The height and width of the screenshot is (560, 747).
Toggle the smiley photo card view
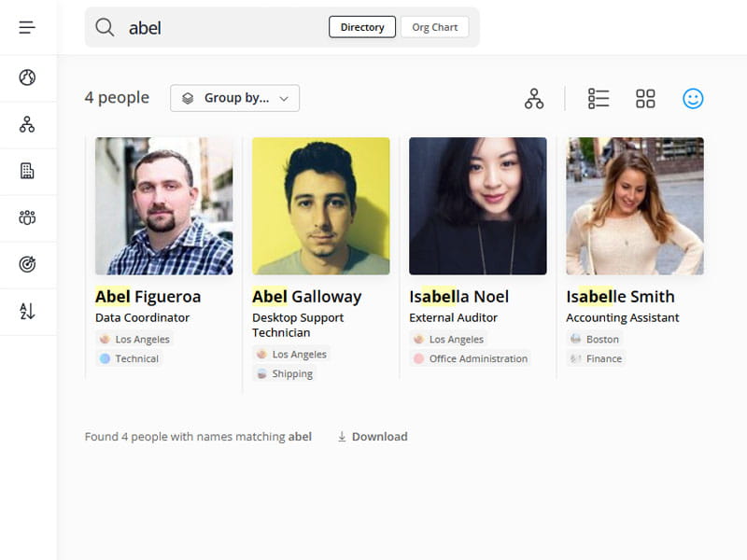click(x=693, y=98)
